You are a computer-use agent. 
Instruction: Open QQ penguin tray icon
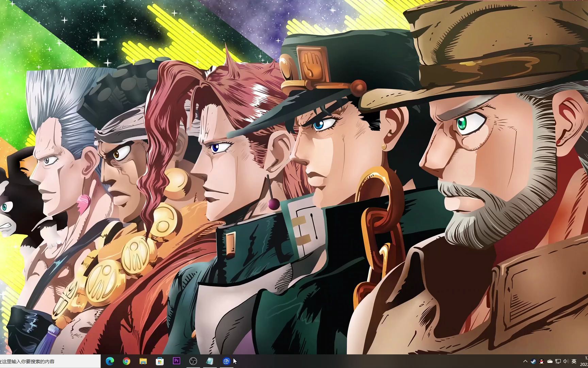541,361
